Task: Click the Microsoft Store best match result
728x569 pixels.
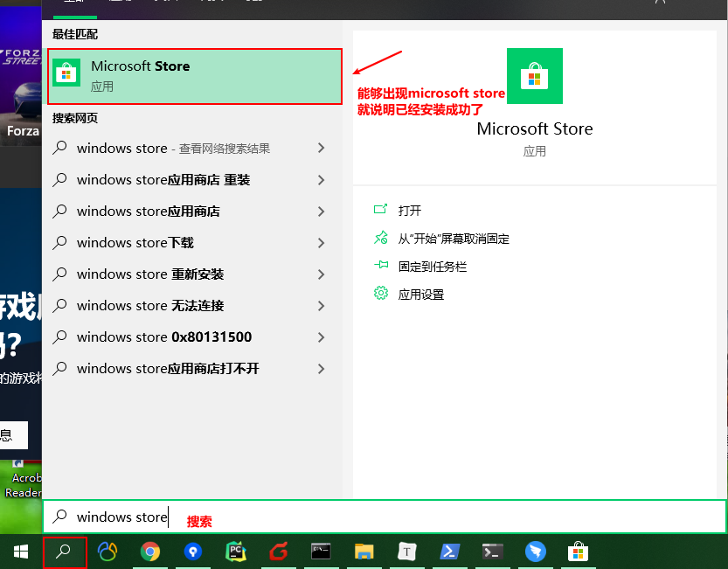Action: click(x=195, y=76)
